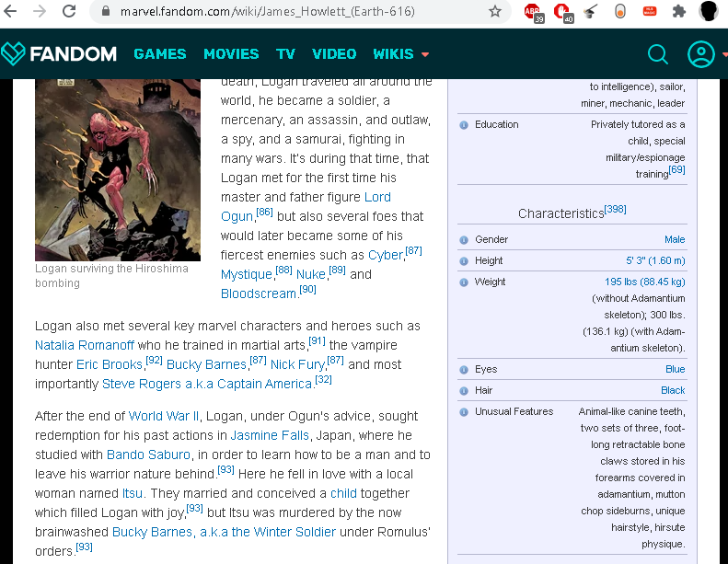
Task: Open the Hiroshima bombing comic thumbnail
Action: pyautogui.click(x=118, y=170)
